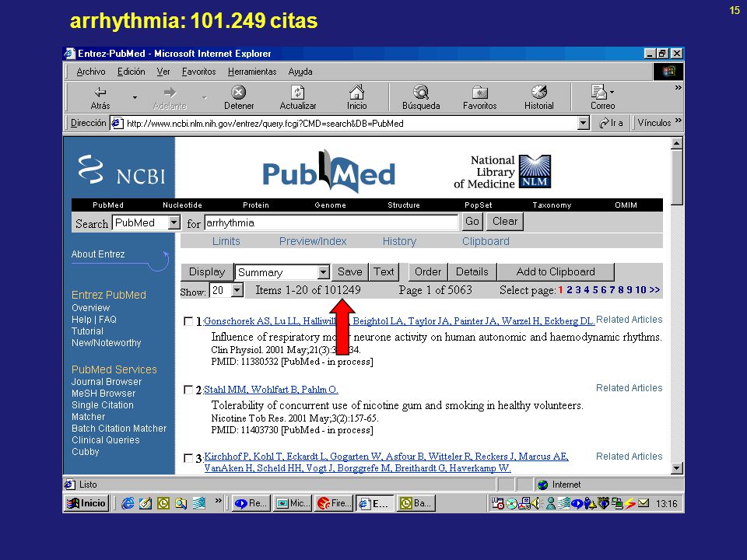Go to results page 2
The width and height of the screenshot is (747, 560).
[570, 289]
